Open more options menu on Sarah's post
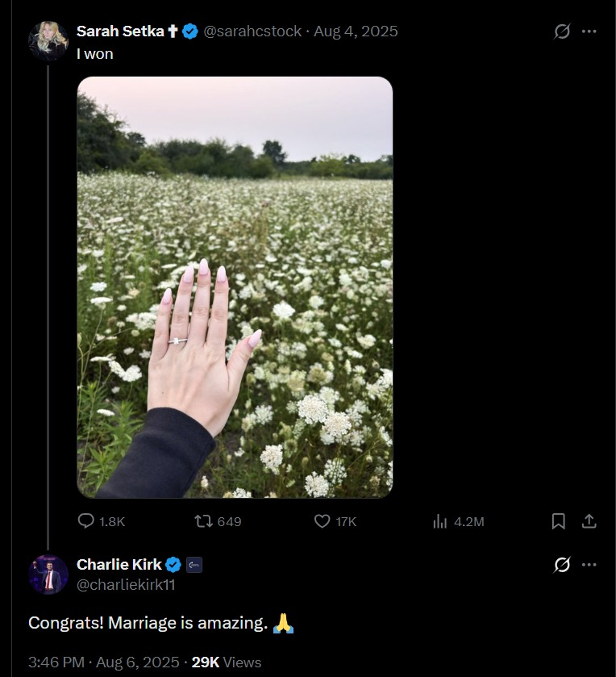Viewport: 616px width, 677px height. (x=589, y=31)
